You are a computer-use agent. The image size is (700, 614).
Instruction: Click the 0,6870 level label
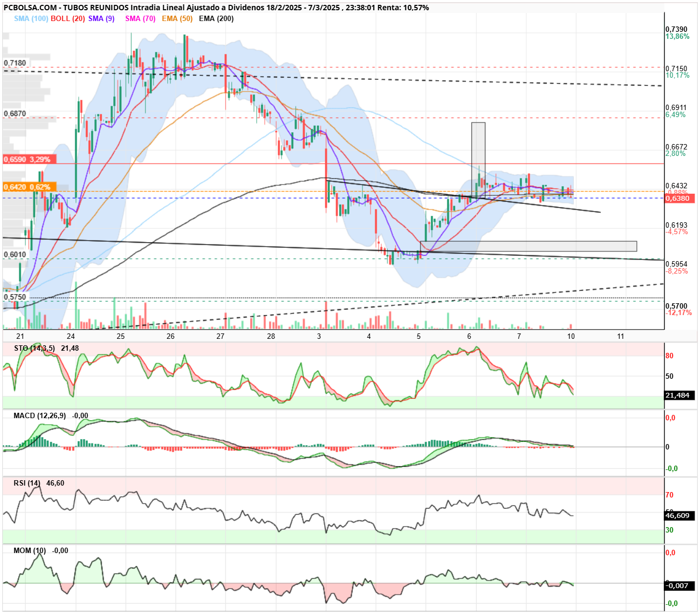pos(15,114)
